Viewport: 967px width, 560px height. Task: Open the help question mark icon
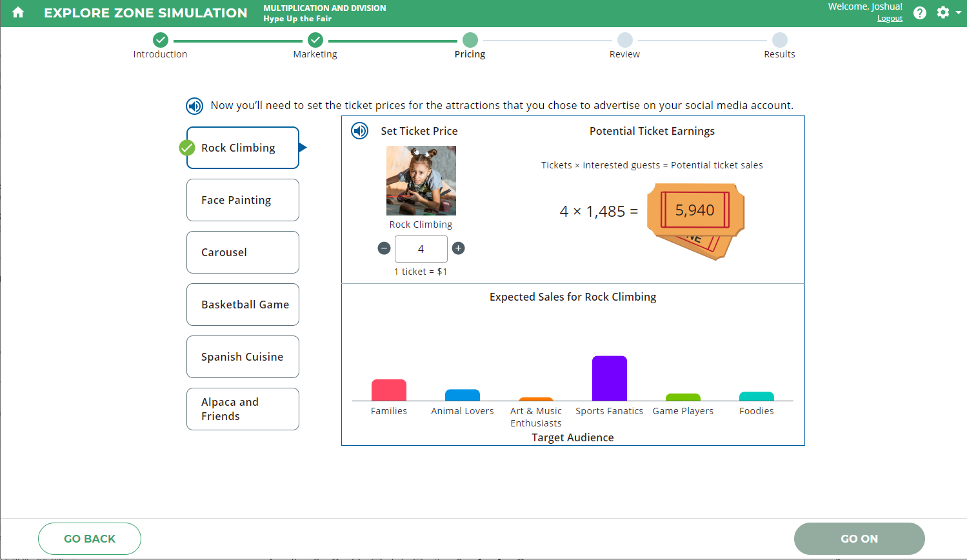click(920, 12)
